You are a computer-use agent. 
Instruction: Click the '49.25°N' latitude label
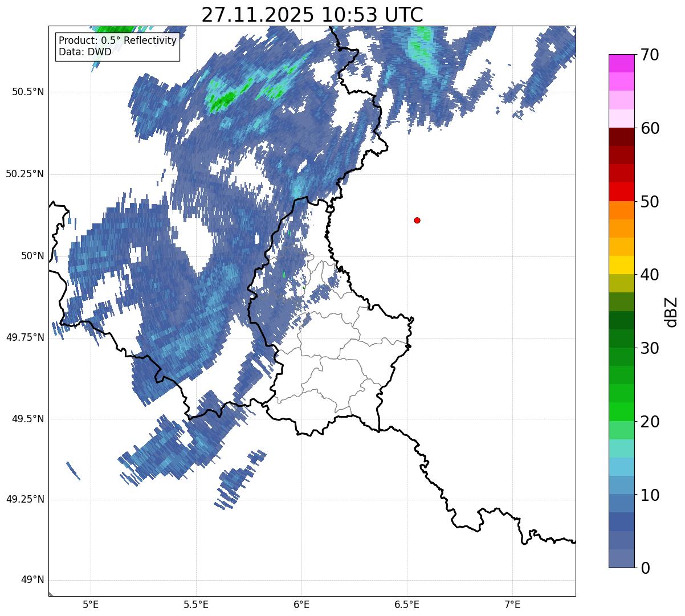25,500
